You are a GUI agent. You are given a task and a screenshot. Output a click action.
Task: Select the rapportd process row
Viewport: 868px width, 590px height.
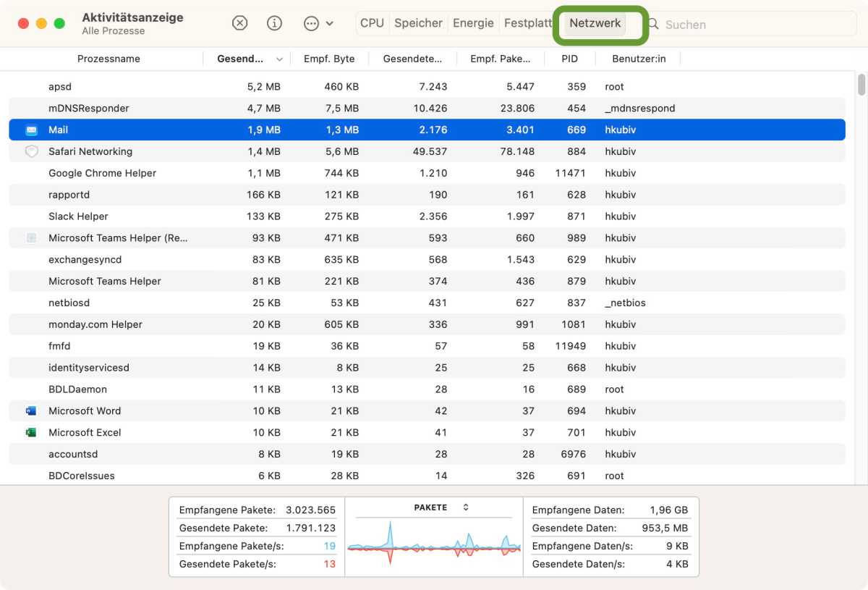(427, 195)
